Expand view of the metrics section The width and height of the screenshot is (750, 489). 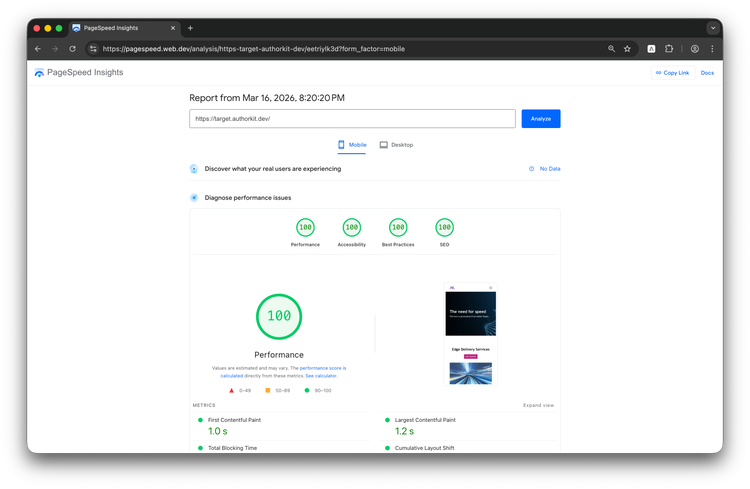pyautogui.click(x=538, y=405)
